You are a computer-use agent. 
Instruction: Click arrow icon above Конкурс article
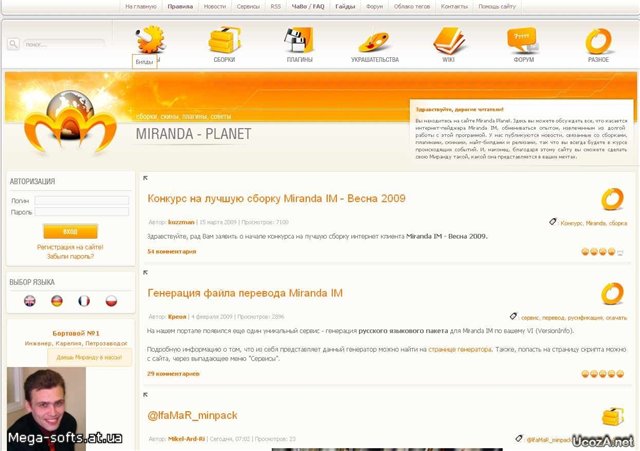(145, 178)
